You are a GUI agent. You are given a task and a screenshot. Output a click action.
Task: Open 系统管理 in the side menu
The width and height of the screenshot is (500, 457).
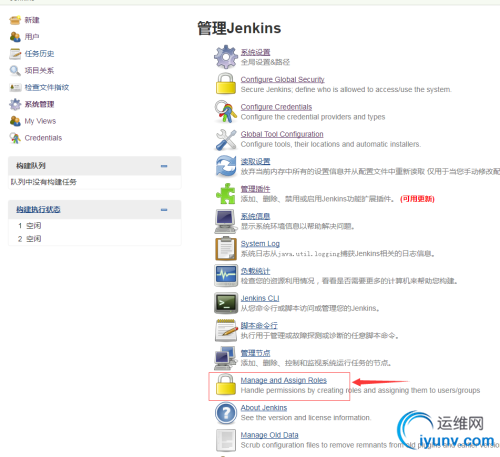39,104
